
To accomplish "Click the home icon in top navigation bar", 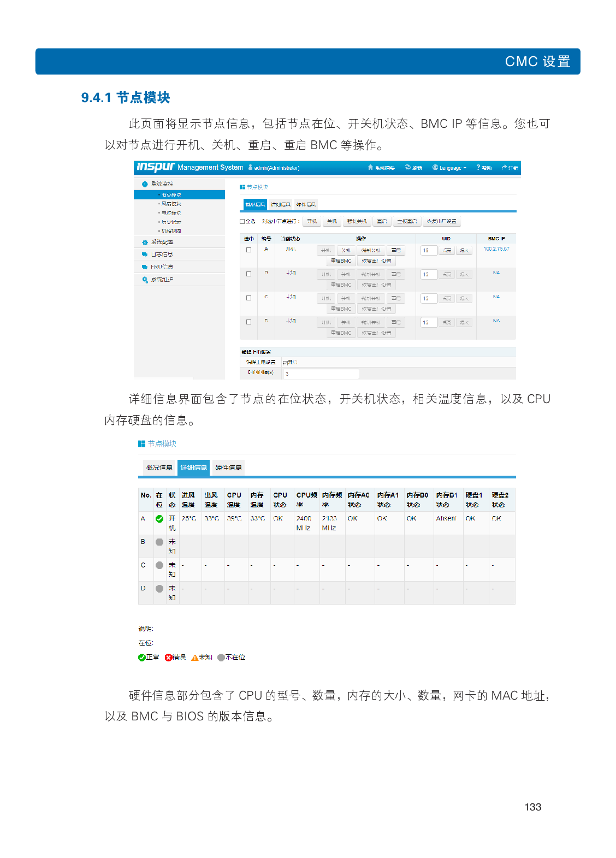I will [x=370, y=168].
